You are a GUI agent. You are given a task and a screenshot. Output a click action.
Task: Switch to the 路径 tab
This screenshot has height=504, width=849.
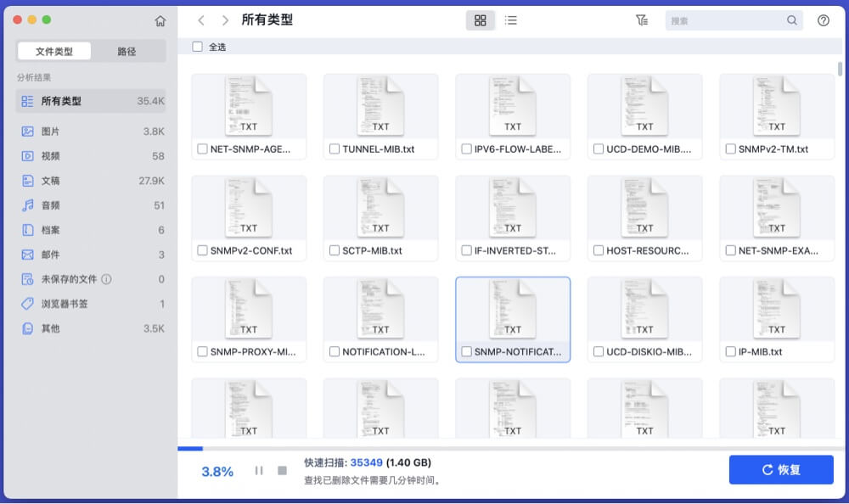click(128, 51)
